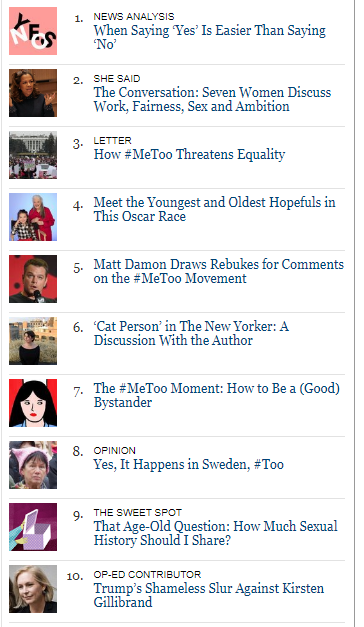Screen dimensions: 364x627
Task: Open the Oscar hopefuls photo thumbnail
Action: (33, 217)
